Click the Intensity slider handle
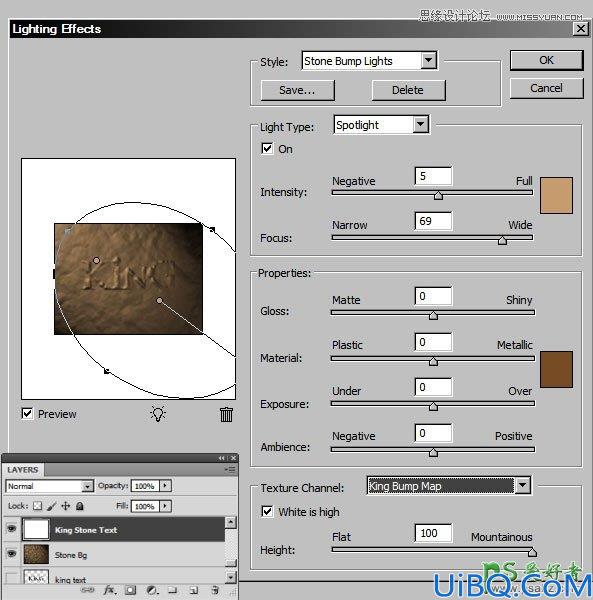The width and height of the screenshot is (593, 600). point(438,196)
